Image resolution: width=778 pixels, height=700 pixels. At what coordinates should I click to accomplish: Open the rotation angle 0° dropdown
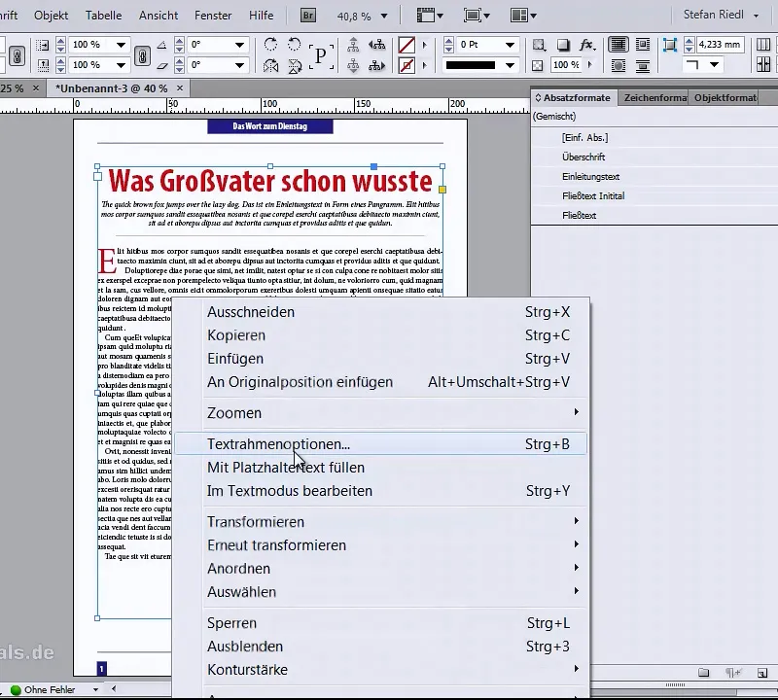point(239,45)
